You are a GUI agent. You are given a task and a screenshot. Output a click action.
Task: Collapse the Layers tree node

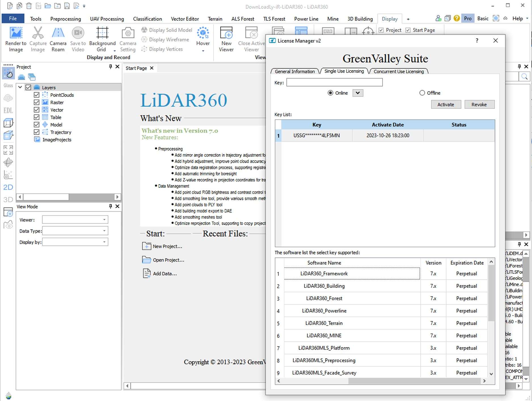pyautogui.click(x=20, y=87)
